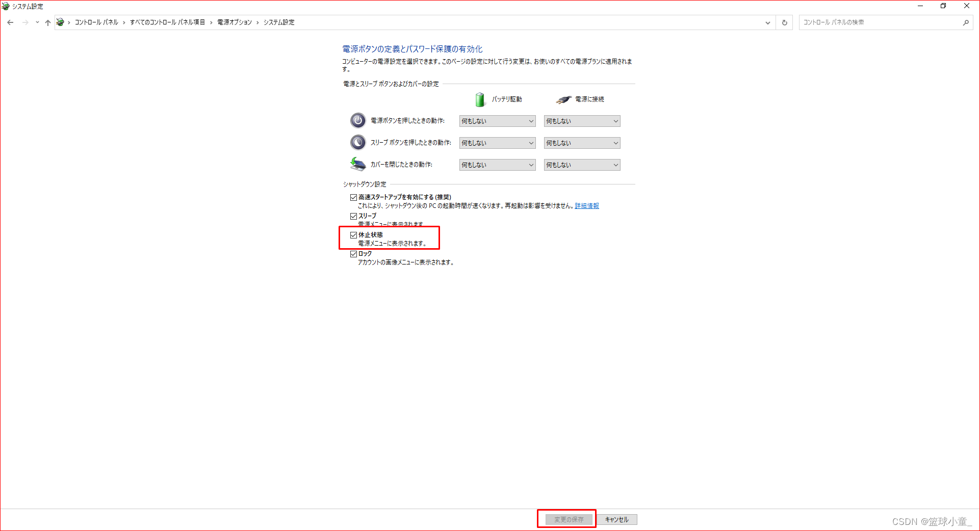Navigate to すべてのコントロール パネル項目 breadcrumb
The image size is (980, 531).
167,22
